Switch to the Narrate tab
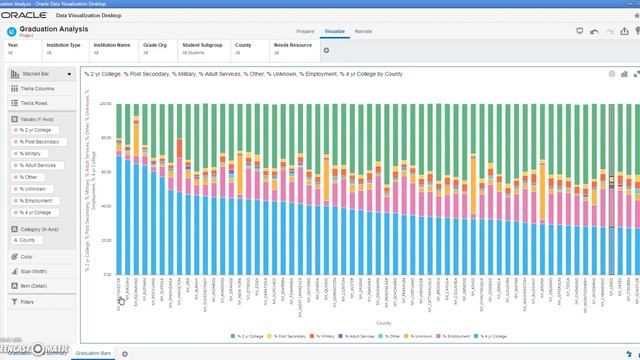Image resolution: width=640 pixels, height=360 pixels. [363, 31]
